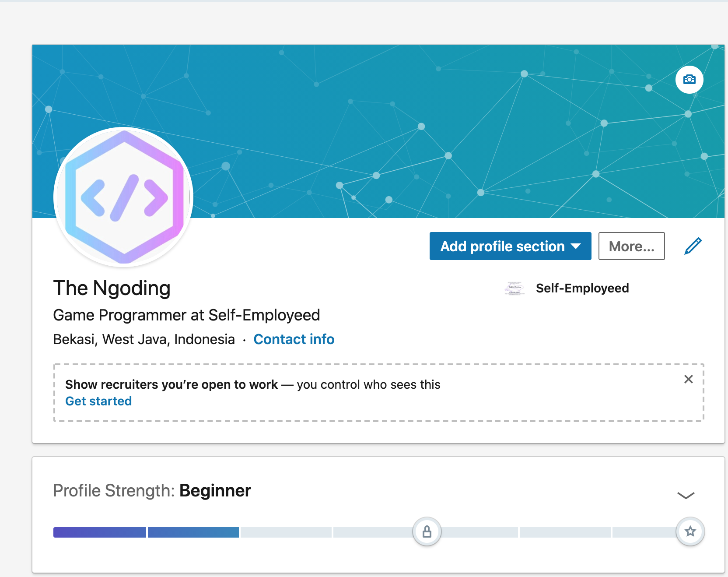This screenshot has height=577, width=728.
Task: Open Contact info
Action: (x=294, y=339)
